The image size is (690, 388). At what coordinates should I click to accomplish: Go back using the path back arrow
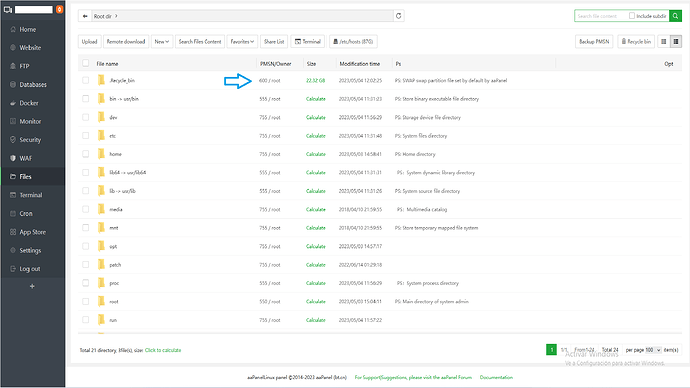pyautogui.click(x=85, y=16)
